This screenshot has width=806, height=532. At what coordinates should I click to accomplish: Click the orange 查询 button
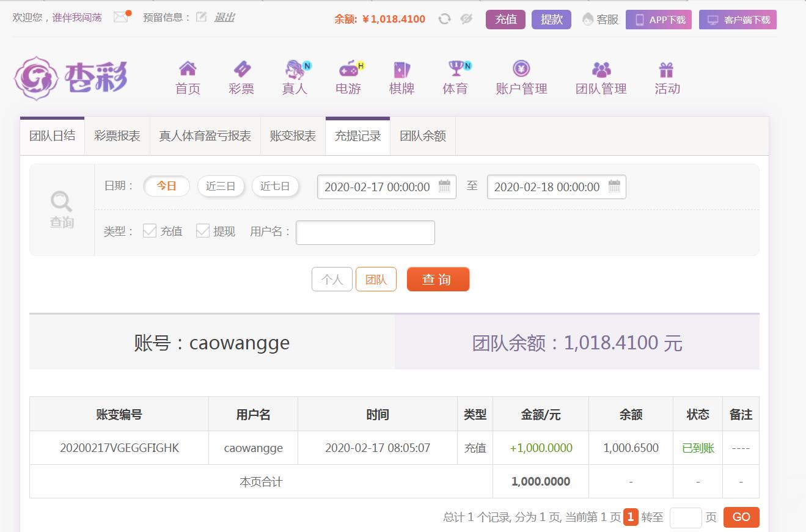click(x=438, y=279)
